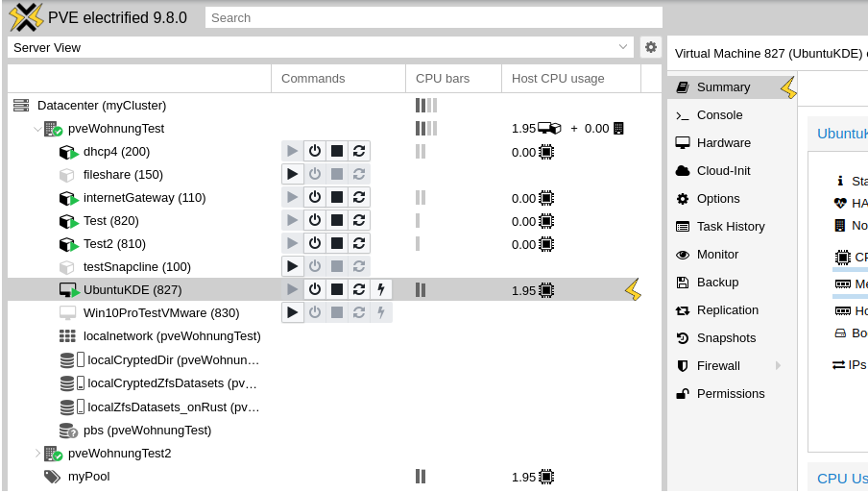Click the lightning bolt command for UbuntuKDE (827)
This screenshot has height=493, width=868.
tap(381, 289)
